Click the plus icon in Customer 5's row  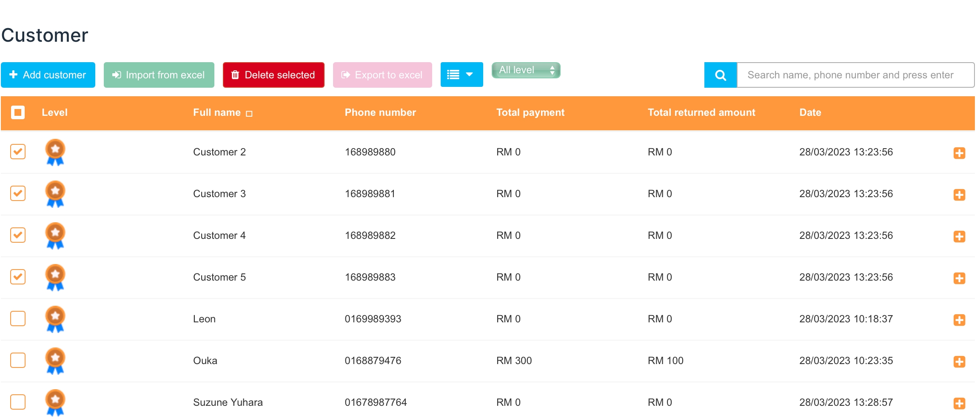tap(959, 278)
